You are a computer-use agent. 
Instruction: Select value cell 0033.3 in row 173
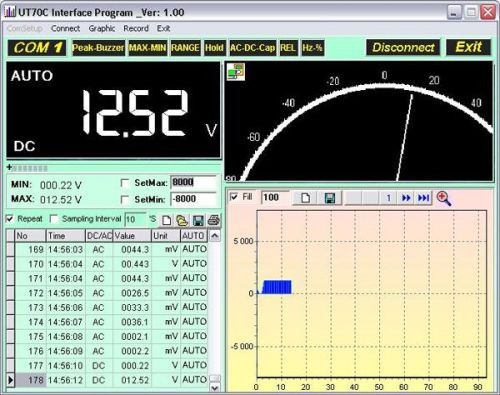[132, 308]
